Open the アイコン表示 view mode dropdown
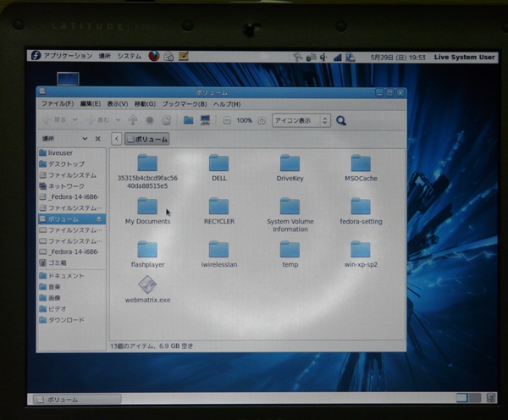The height and width of the screenshot is (420, 508). (301, 121)
